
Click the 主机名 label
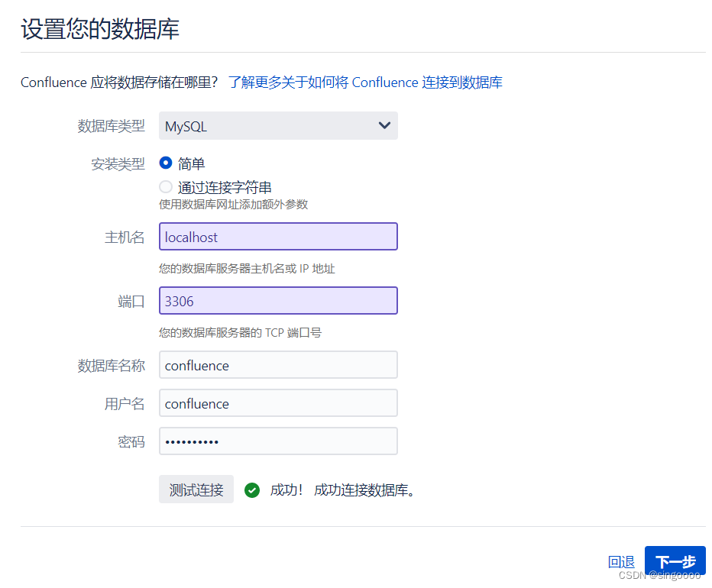[x=125, y=237]
